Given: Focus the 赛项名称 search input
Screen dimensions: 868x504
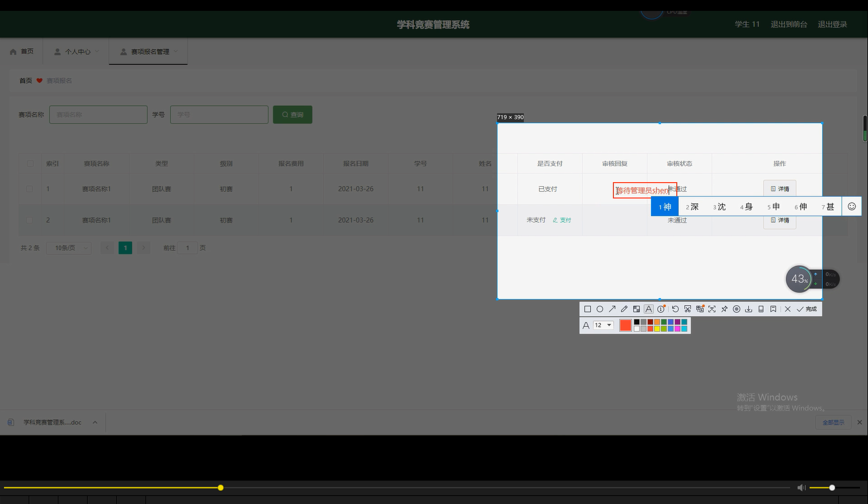Looking at the screenshot, I should click(98, 115).
